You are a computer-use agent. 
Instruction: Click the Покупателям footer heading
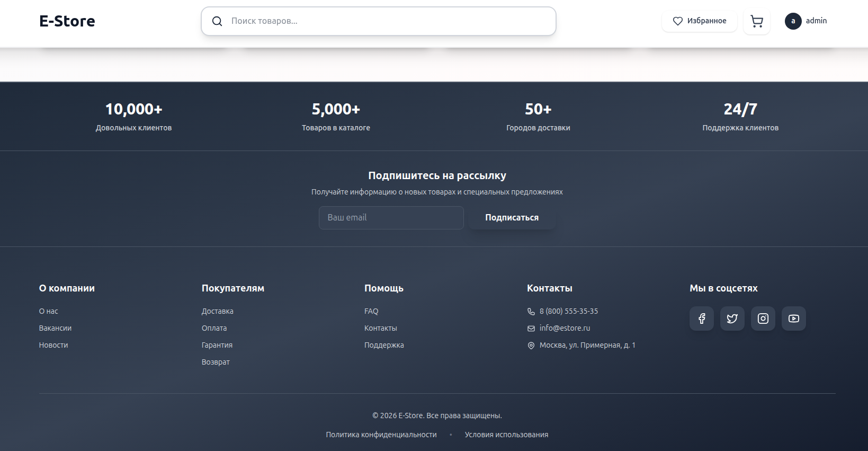[233, 288]
